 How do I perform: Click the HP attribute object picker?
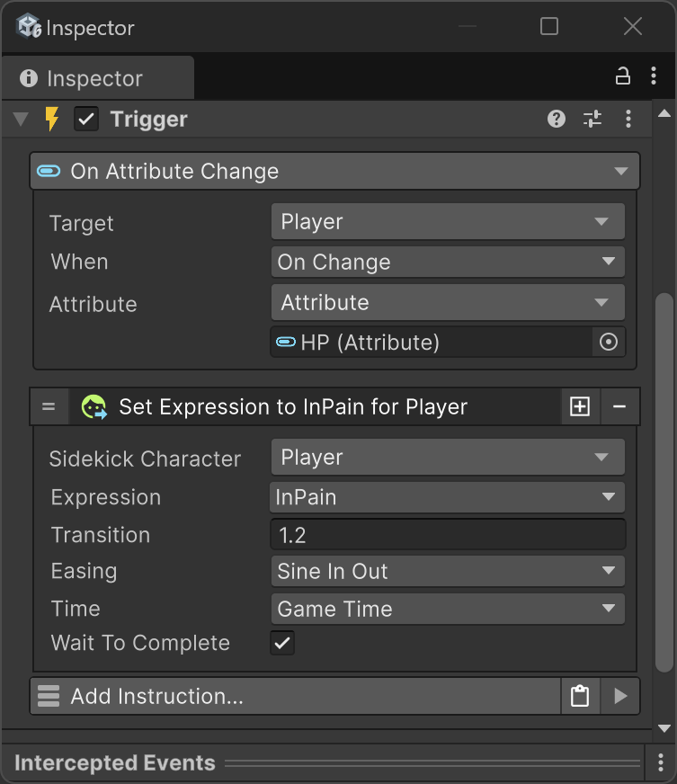(x=609, y=343)
